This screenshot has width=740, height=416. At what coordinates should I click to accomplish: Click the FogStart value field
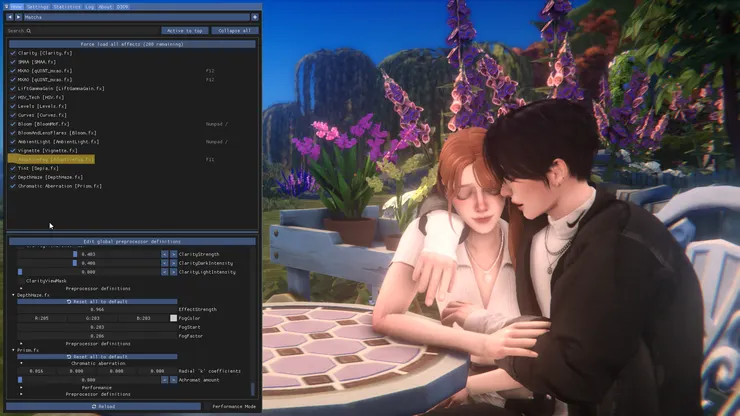97,327
